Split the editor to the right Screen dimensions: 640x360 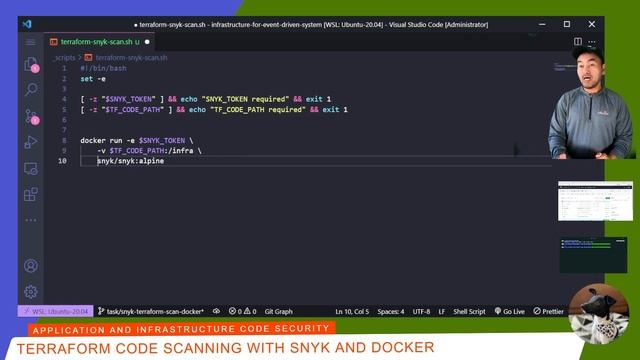click(578, 42)
